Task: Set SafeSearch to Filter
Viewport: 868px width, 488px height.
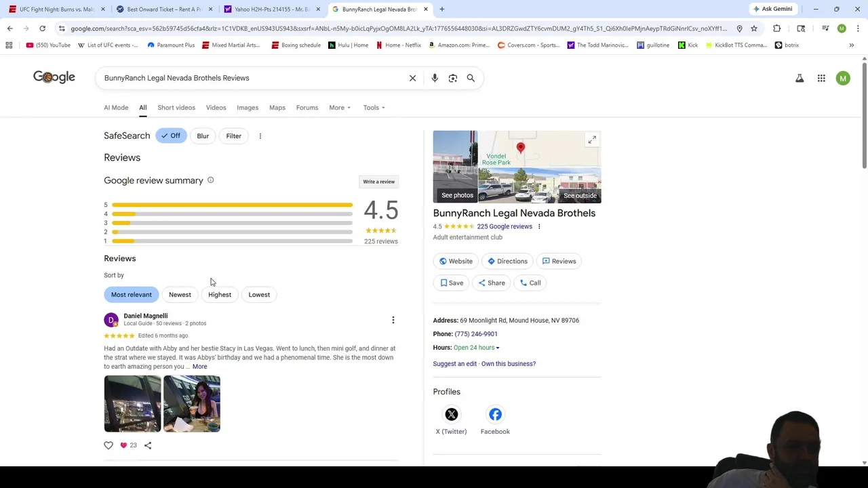Action: click(233, 136)
